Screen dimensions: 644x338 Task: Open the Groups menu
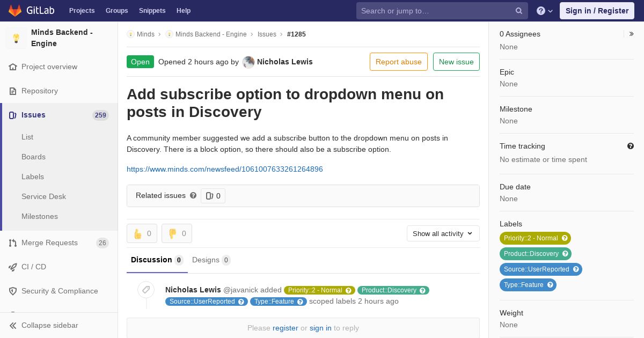point(116,11)
